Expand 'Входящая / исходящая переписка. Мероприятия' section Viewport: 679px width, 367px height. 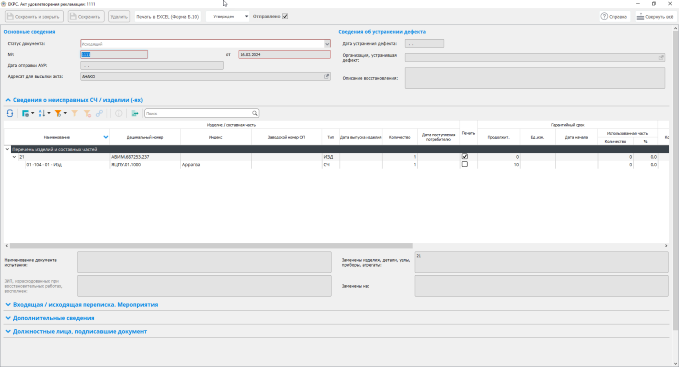8,305
